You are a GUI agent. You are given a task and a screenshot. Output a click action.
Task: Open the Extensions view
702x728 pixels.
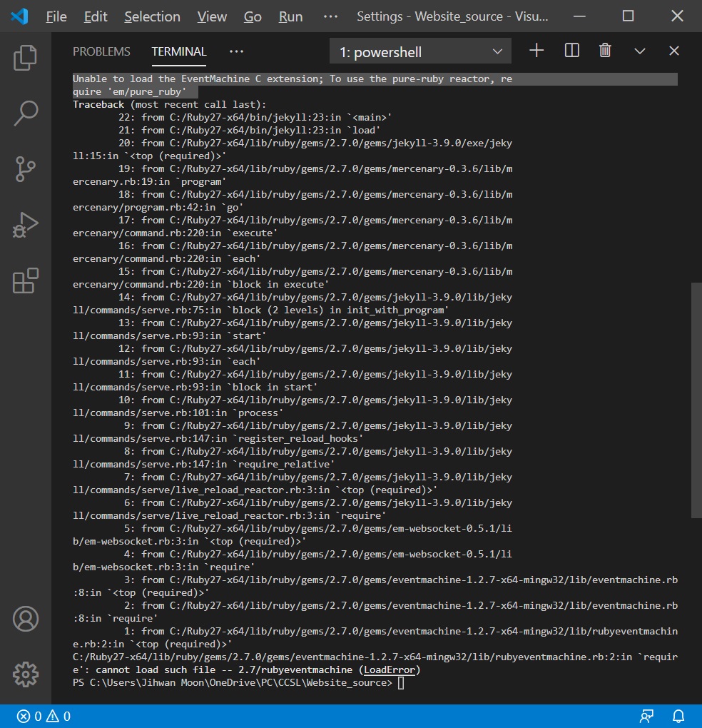coord(25,280)
